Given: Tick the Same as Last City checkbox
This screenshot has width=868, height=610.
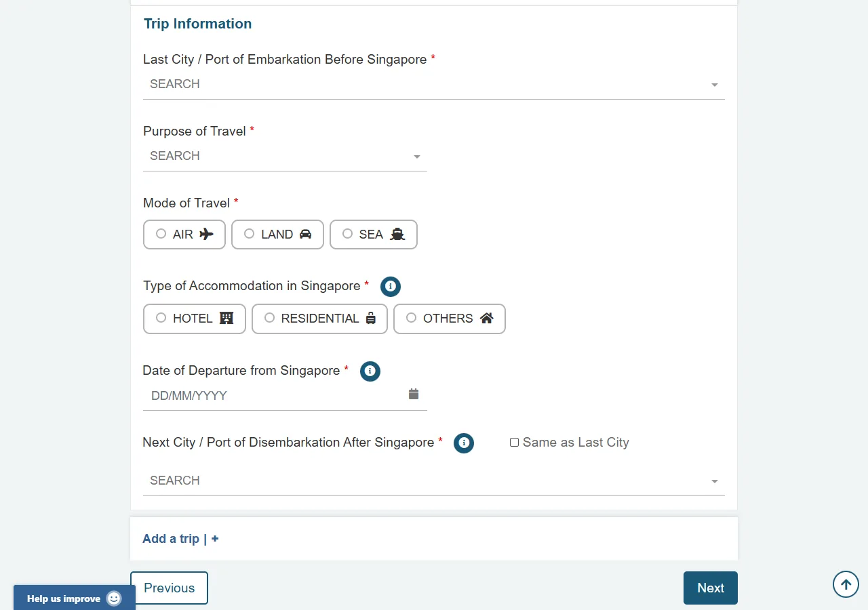Looking at the screenshot, I should click(514, 443).
